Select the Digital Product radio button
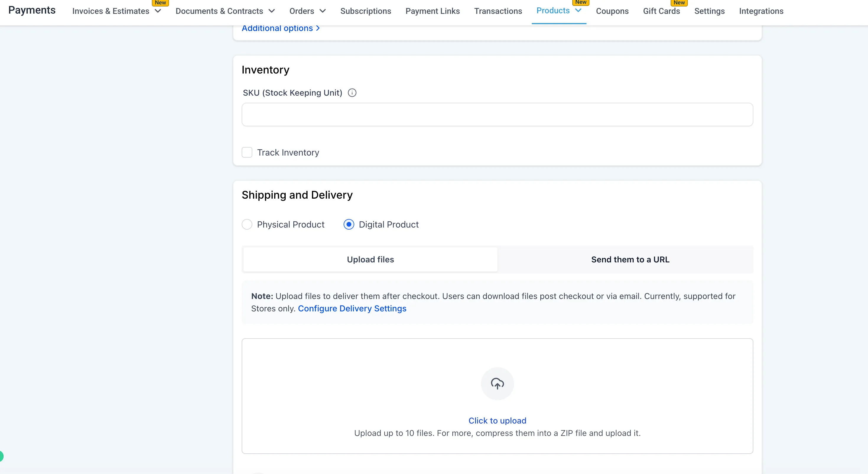 pyautogui.click(x=349, y=225)
